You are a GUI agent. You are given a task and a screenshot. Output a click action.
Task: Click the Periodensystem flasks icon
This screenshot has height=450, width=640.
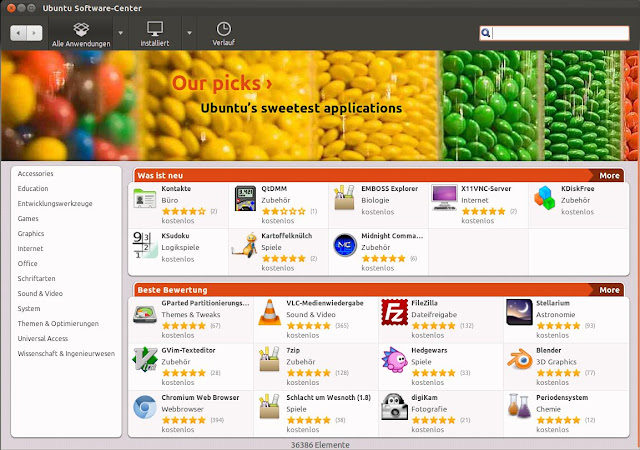[518, 405]
